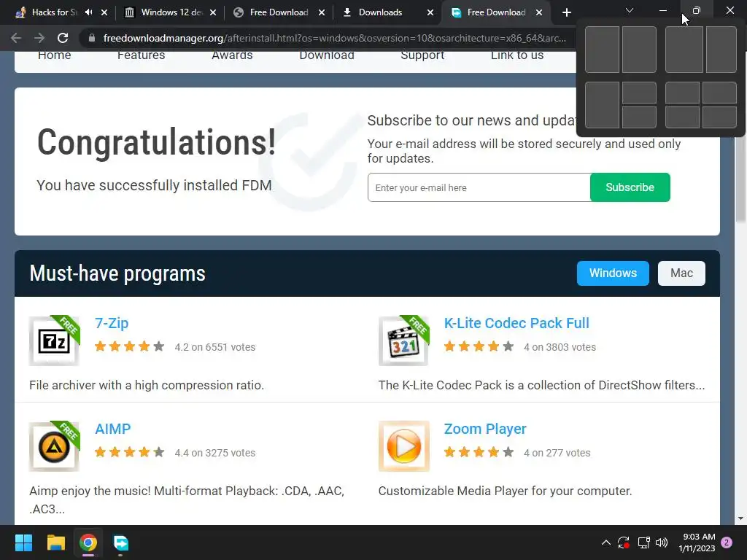This screenshot has width=747, height=560.
Task: Switch to the first Free Download tab
Action: (279, 12)
